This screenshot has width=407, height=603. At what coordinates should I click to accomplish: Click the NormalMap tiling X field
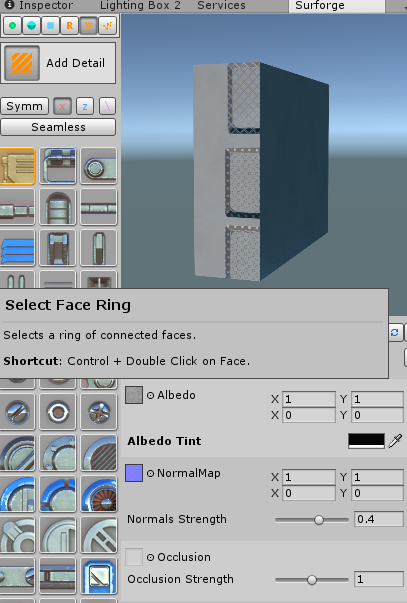[x=309, y=477]
